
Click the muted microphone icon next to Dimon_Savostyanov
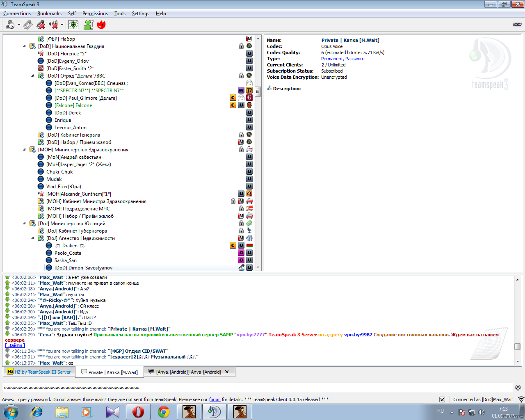(241, 267)
